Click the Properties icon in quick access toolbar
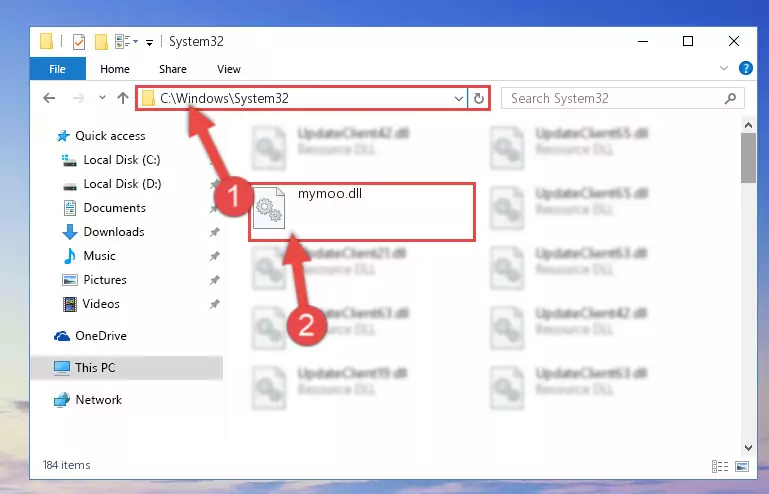 (x=78, y=42)
